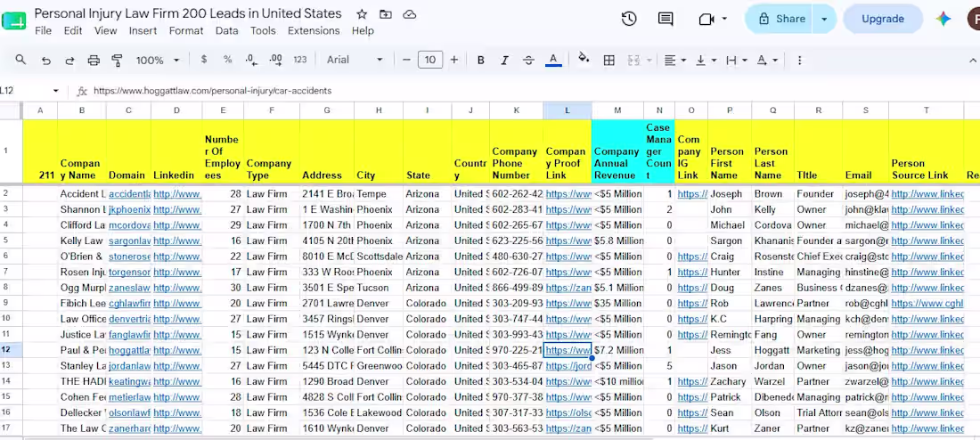Open the accidentla domain link in row 2
The image size is (980, 440).
pyautogui.click(x=130, y=194)
